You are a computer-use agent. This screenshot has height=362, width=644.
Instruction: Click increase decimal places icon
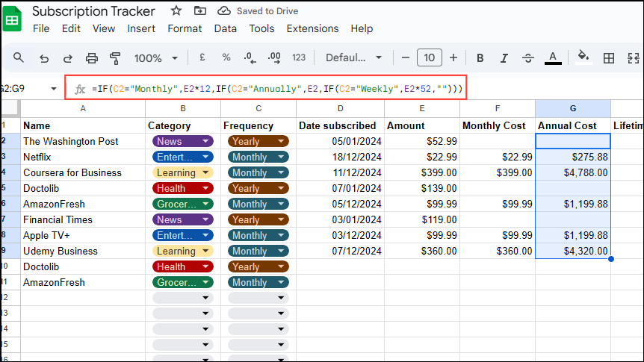pyautogui.click(x=274, y=58)
